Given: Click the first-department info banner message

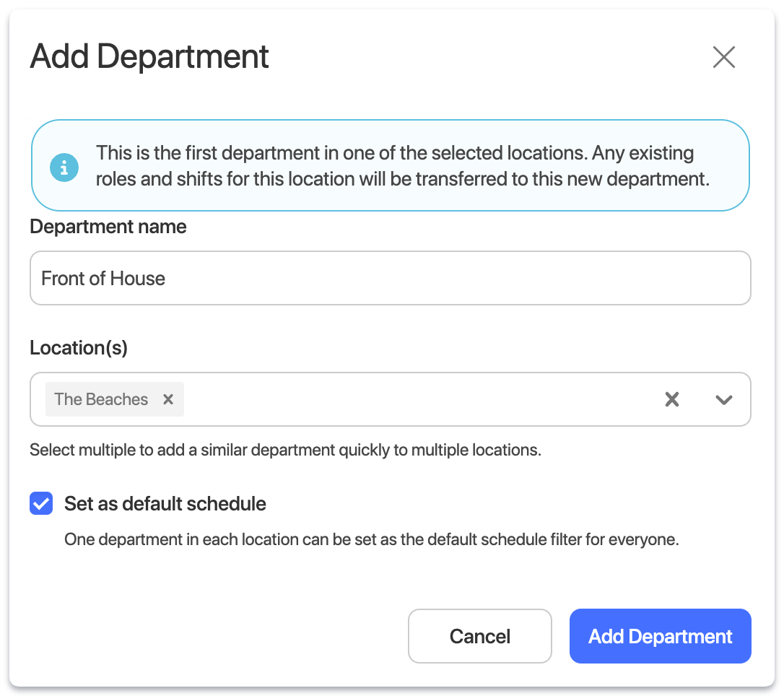Looking at the screenshot, I should (395, 154).
